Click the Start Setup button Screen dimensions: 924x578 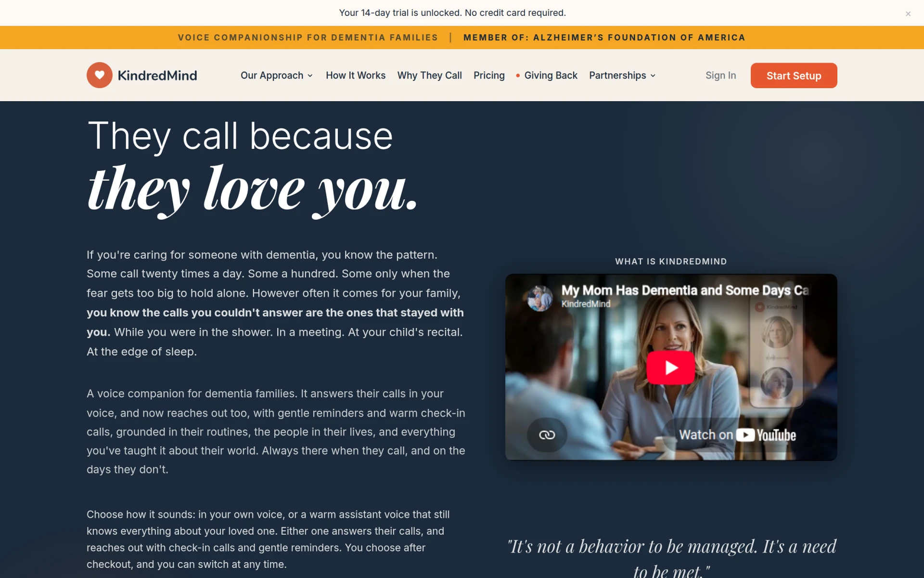[x=794, y=76]
